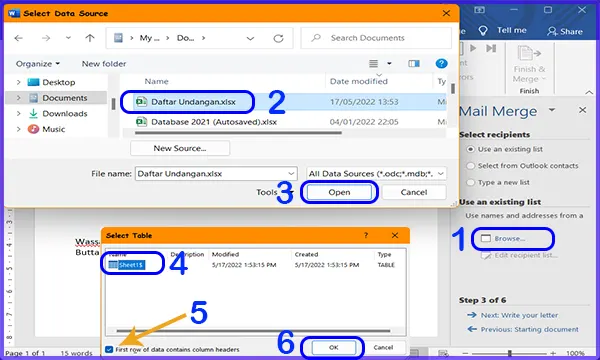The height and width of the screenshot is (360, 600).
Task: Collapse the Word ribbon chevron
Action: click(x=589, y=92)
